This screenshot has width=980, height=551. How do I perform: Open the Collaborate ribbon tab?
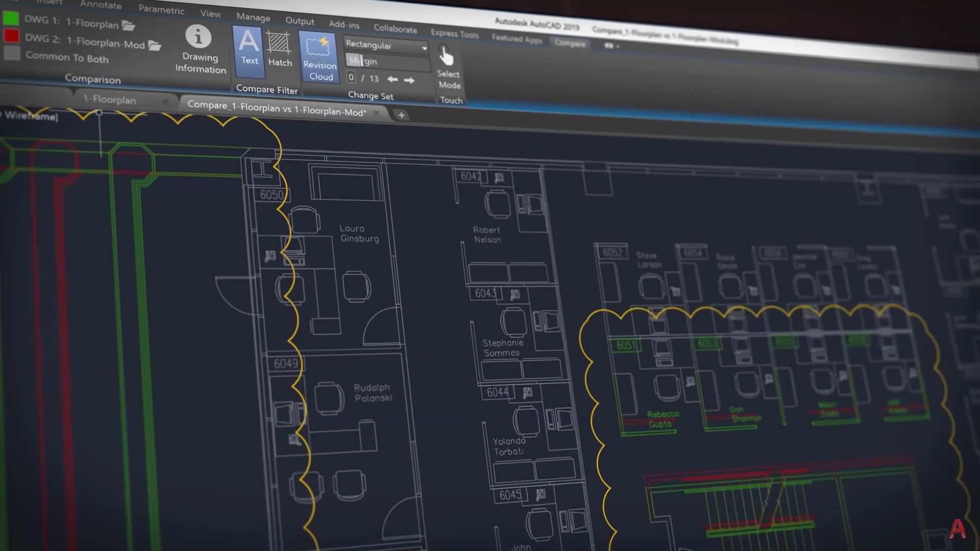click(395, 29)
